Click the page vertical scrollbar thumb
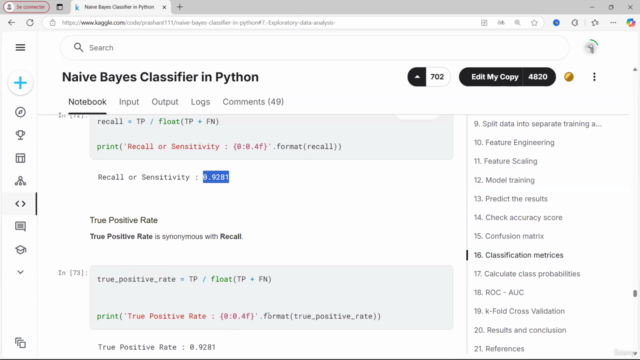 (635, 293)
